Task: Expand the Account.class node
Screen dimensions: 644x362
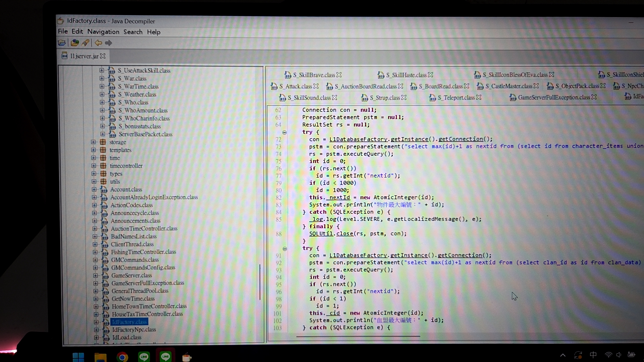Action: coord(94,189)
